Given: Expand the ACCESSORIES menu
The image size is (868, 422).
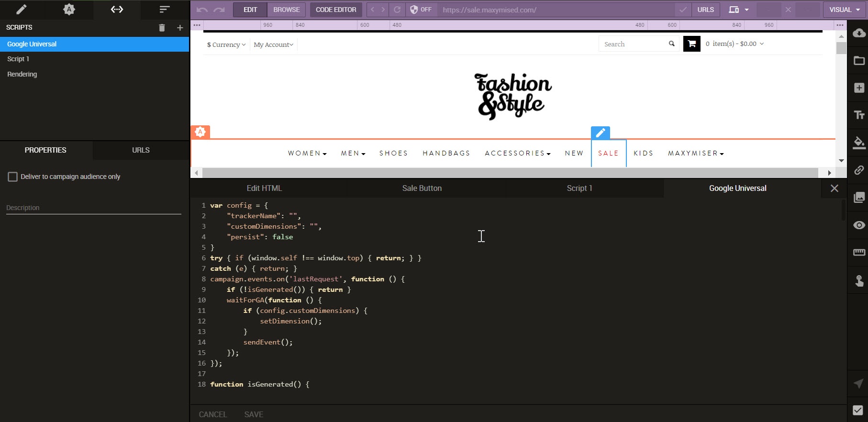Looking at the screenshot, I should (518, 153).
